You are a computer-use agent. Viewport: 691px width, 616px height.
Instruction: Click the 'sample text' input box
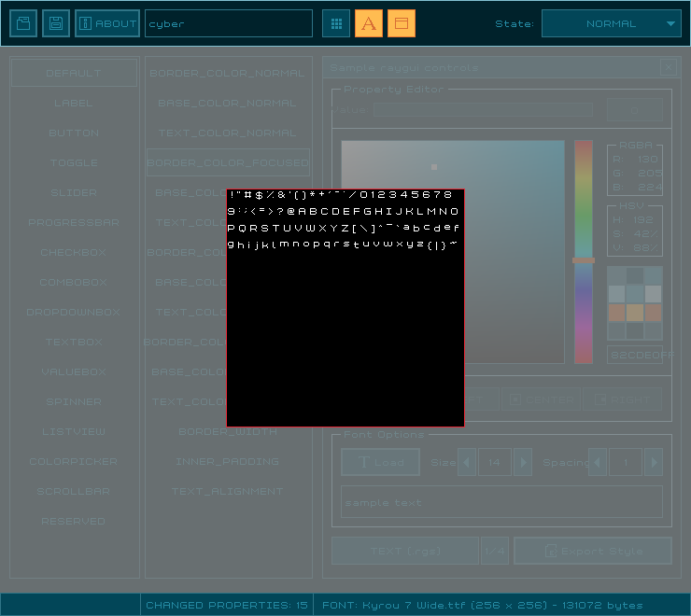501,502
